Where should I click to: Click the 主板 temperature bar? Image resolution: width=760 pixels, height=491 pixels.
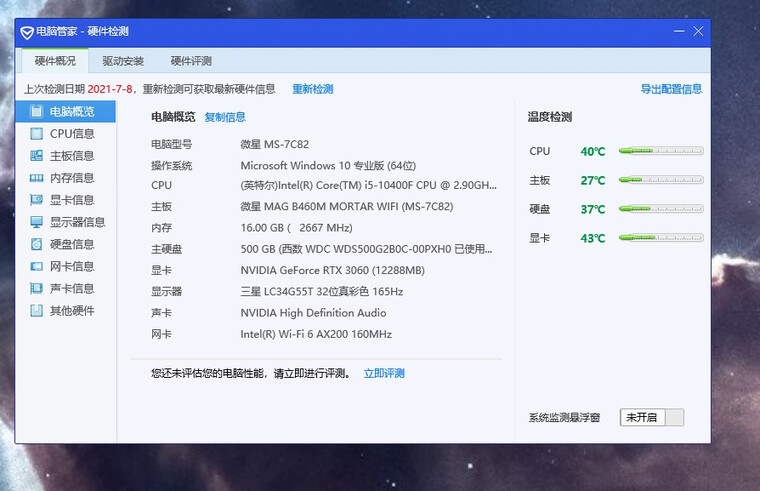pos(661,180)
